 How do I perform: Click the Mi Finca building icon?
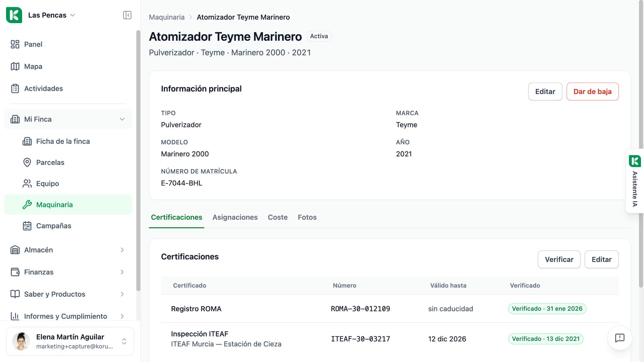(15, 119)
